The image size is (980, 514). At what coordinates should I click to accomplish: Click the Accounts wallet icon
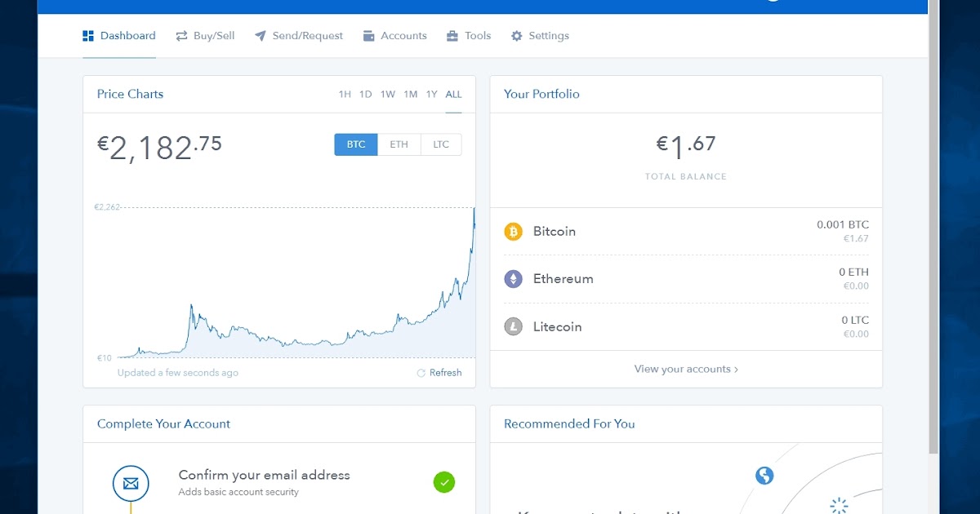pyautogui.click(x=368, y=36)
